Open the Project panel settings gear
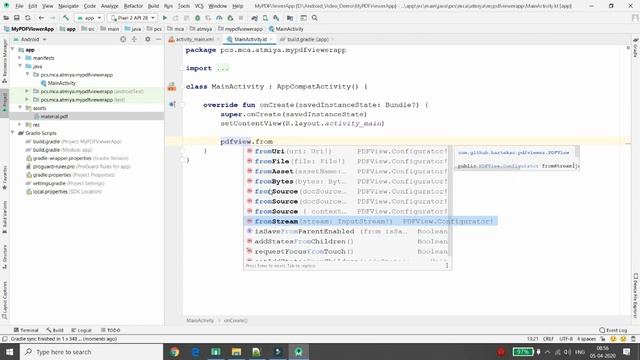The height and width of the screenshot is (360, 640). [x=148, y=39]
